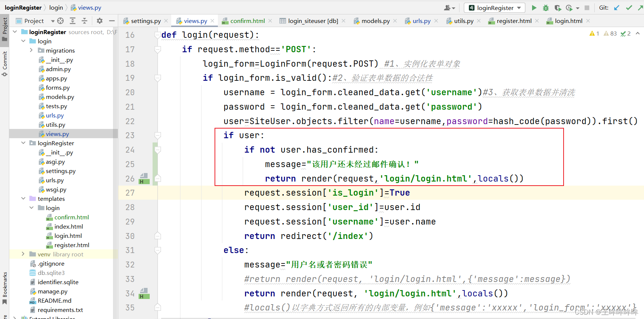Collapse the templates folder
Image resolution: width=644 pixels, height=319 pixels.
point(23,199)
